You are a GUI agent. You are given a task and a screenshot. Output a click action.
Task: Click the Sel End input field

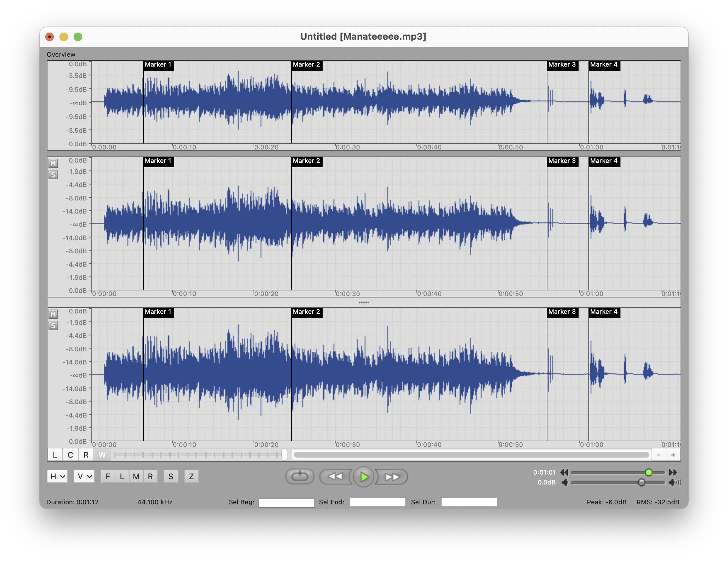tap(377, 502)
